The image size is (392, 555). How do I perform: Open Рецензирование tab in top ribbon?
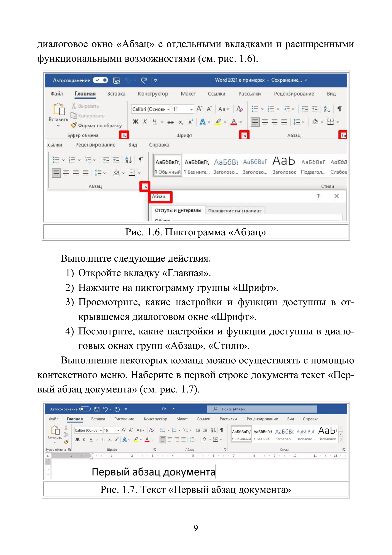click(x=294, y=94)
